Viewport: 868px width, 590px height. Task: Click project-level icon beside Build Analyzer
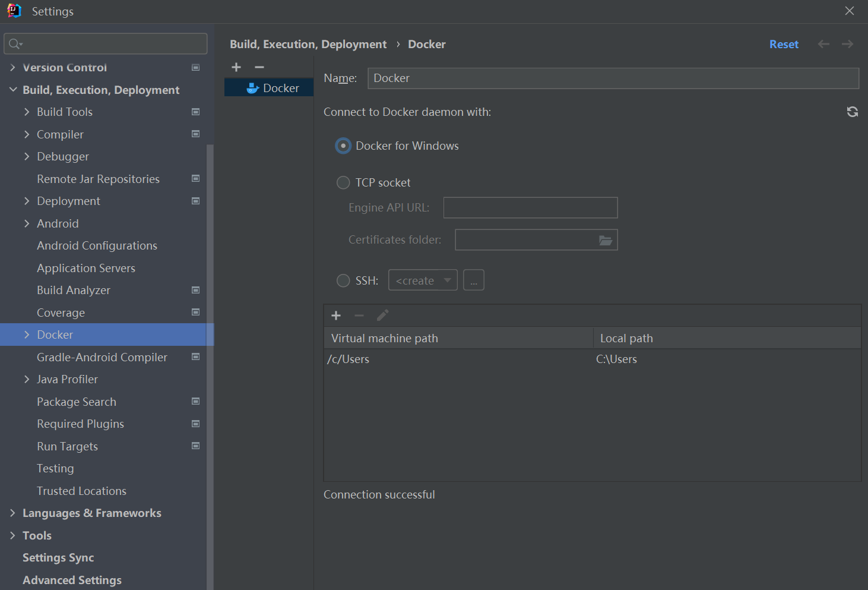[x=195, y=290]
